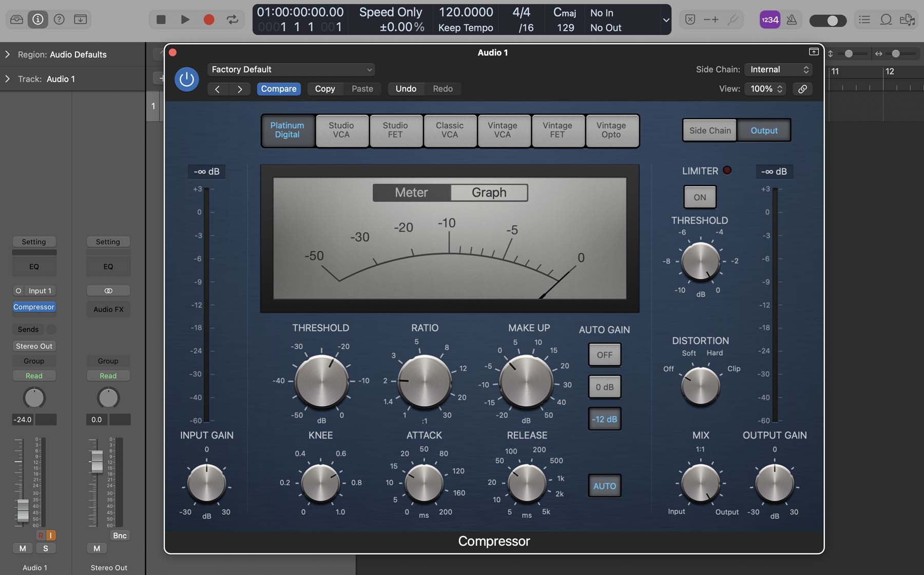Mute the Stereo Out channel strip
The width and height of the screenshot is (924, 575).
[x=97, y=548]
